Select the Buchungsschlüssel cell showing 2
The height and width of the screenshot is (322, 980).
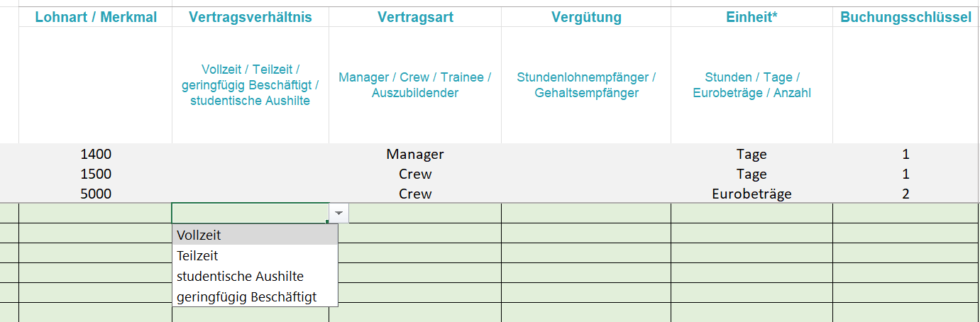(905, 194)
